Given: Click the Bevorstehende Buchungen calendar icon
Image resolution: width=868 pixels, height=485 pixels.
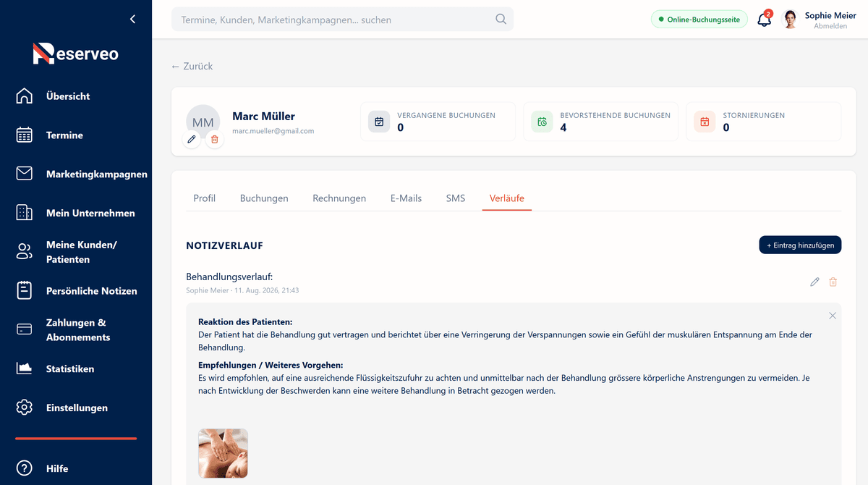Looking at the screenshot, I should [542, 122].
